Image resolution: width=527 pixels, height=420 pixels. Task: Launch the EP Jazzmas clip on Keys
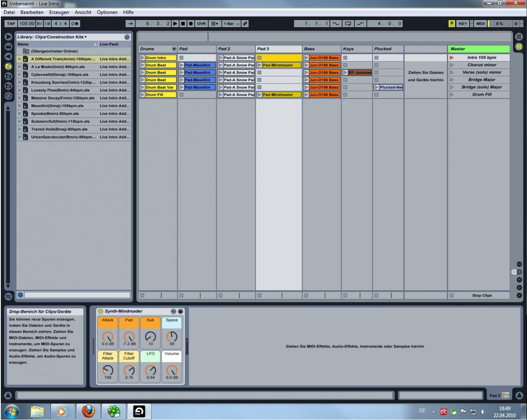coord(345,73)
